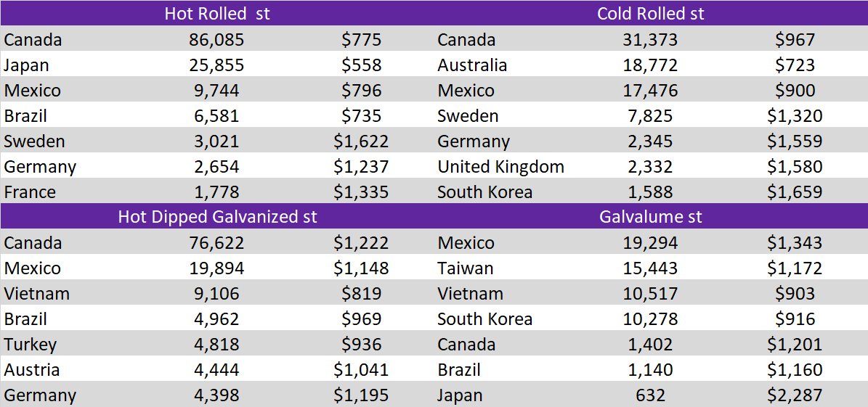Click the Galvalume st header
Image resolution: width=868 pixels, height=407 pixels.
tap(650, 216)
